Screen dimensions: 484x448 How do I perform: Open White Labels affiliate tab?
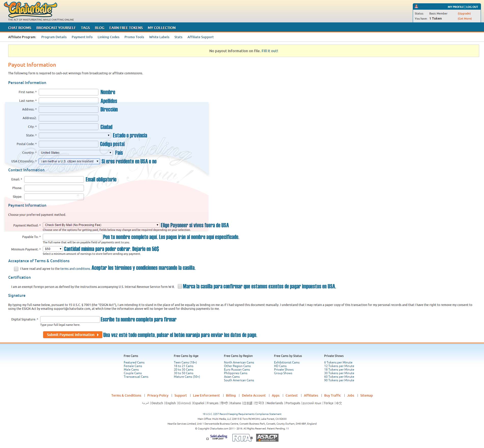(159, 37)
